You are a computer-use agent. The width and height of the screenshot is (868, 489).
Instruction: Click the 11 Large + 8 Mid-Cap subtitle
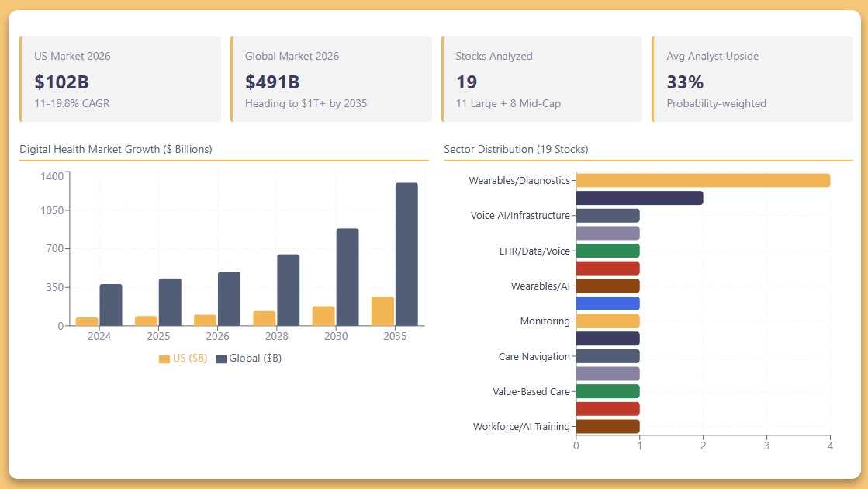point(508,103)
